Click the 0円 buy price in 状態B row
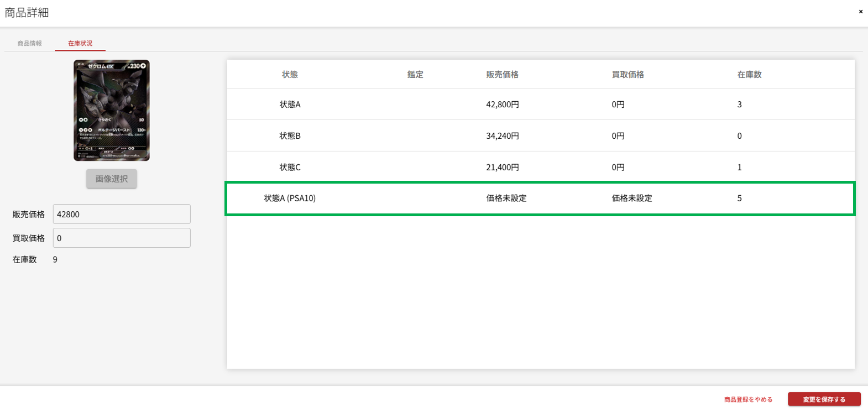 click(618, 135)
